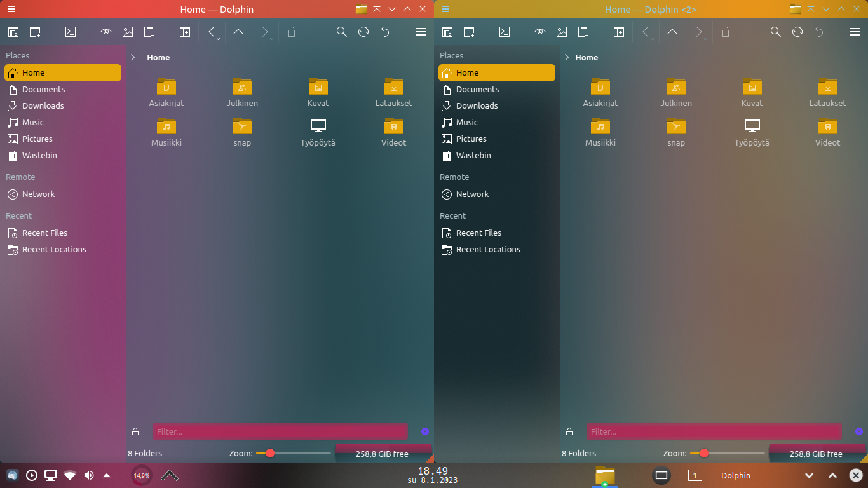
Task: Toggle previews image icon in red-titled Dolphin window
Action: 128,32
